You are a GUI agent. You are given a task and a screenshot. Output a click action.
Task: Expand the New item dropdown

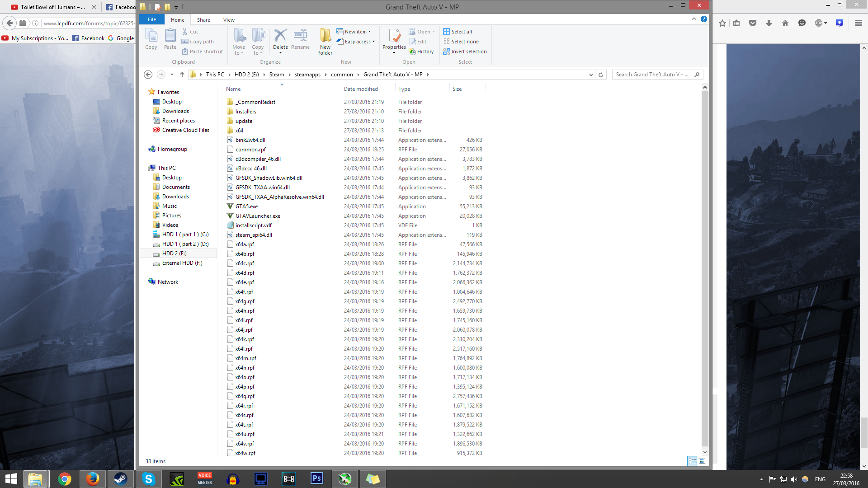coord(356,32)
